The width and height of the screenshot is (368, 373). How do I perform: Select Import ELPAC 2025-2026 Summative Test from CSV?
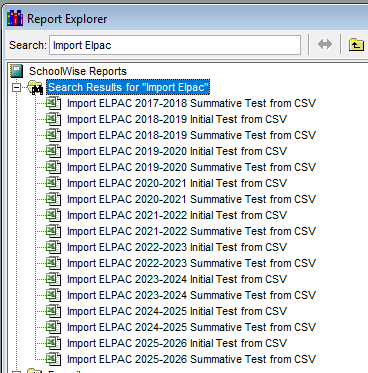tap(191, 359)
